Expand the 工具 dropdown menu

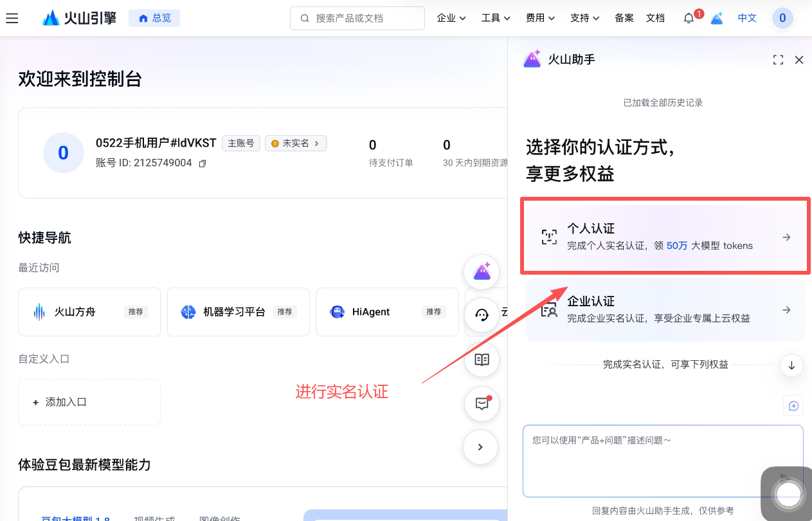pos(496,18)
